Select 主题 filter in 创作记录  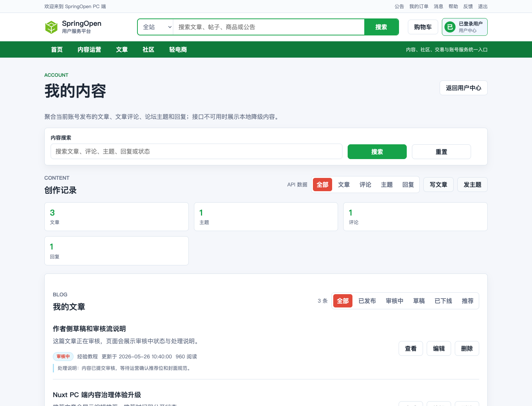coord(387,185)
